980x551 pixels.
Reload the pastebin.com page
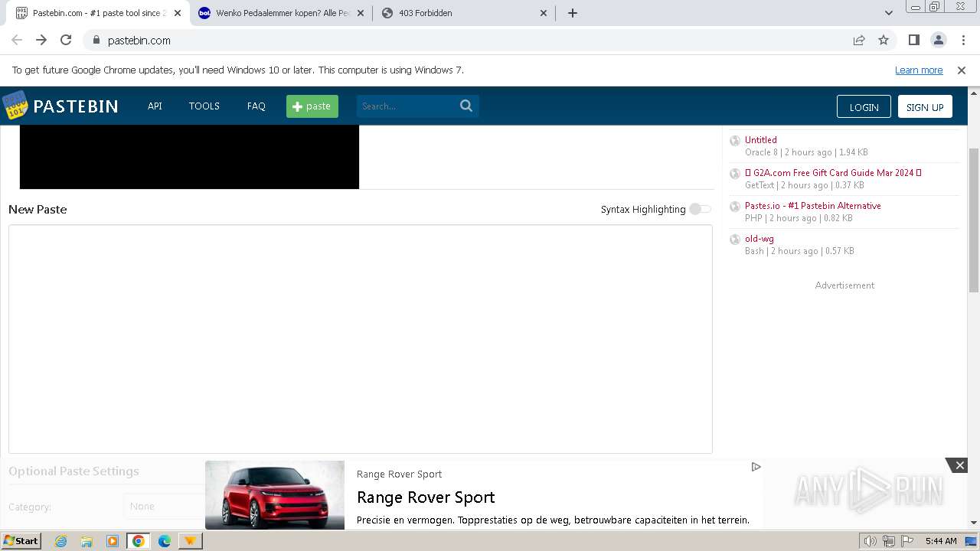click(66, 40)
